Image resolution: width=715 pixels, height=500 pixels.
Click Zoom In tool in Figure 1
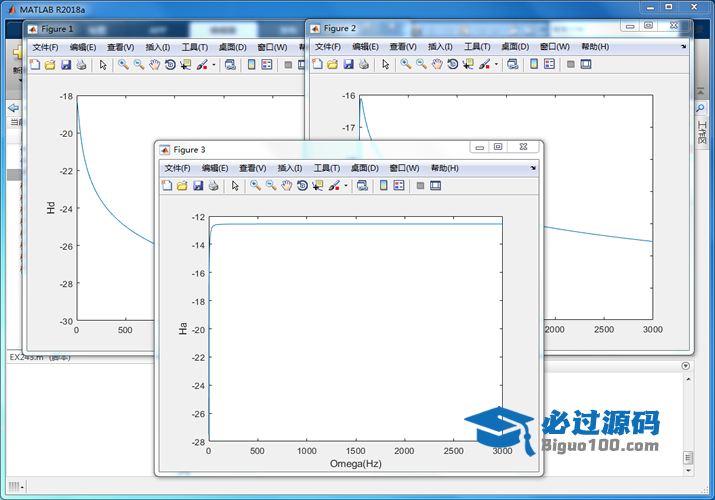(123, 65)
